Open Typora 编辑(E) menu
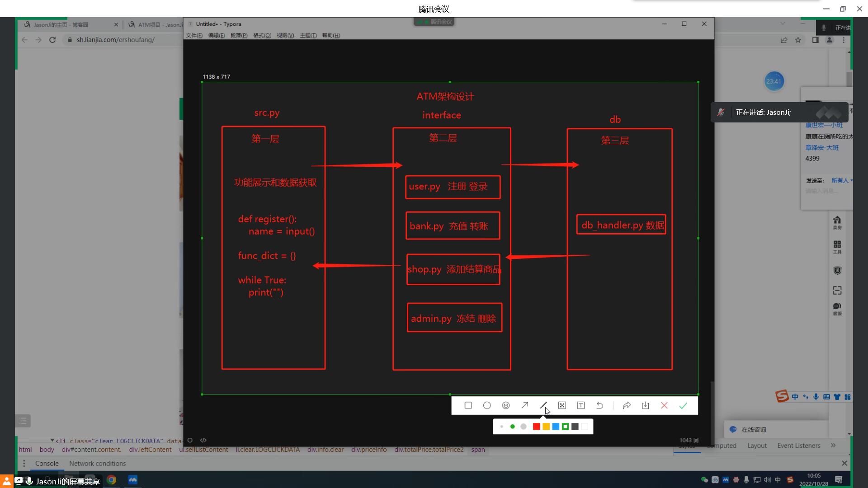The width and height of the screenshot is (868, 488). (217, 35)
